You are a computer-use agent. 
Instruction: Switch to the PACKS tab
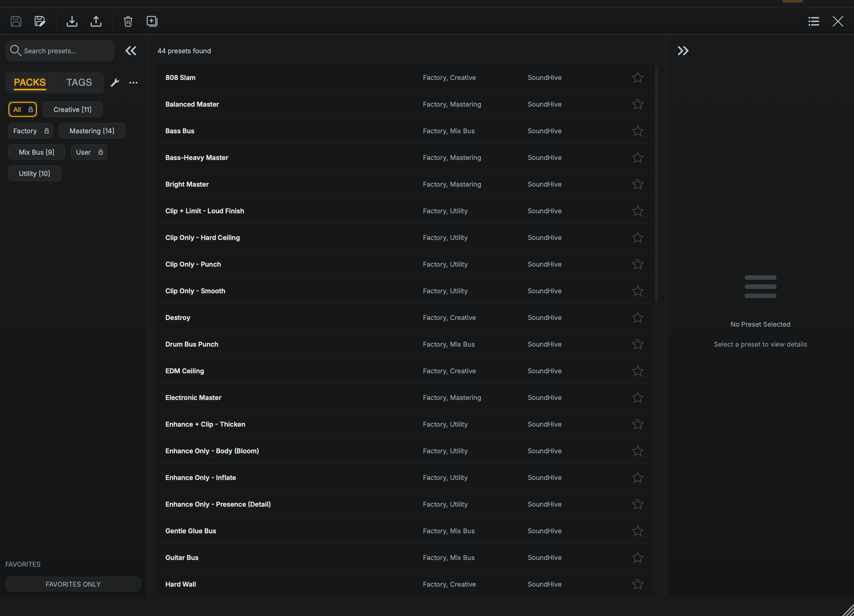30,82
